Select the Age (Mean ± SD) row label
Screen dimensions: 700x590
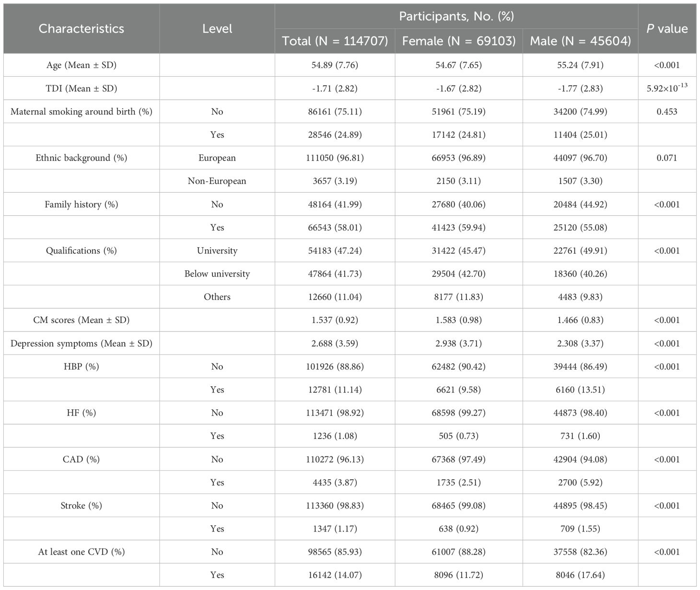tap(81, 65)
